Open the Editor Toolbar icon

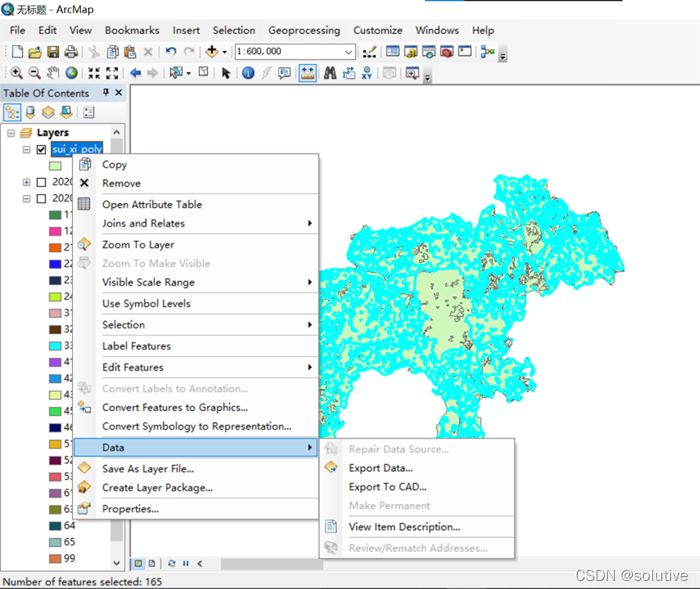click(370, 52)
